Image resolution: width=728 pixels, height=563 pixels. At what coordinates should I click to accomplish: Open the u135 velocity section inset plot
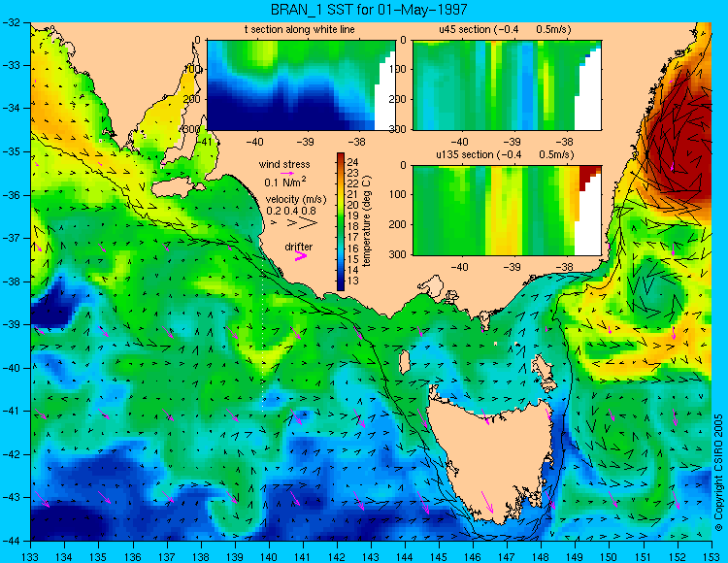click(507, 210)
